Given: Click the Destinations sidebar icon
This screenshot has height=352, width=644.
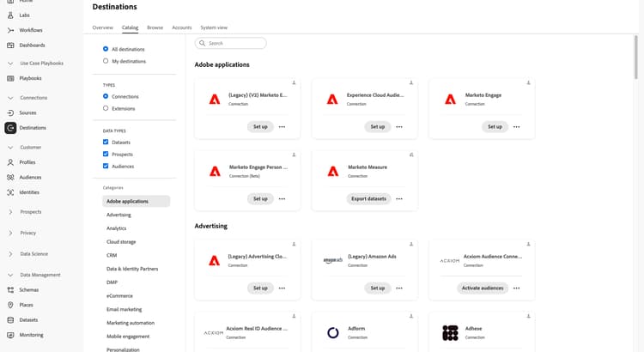Looking at the screenshot, I should tap(10, 128).
